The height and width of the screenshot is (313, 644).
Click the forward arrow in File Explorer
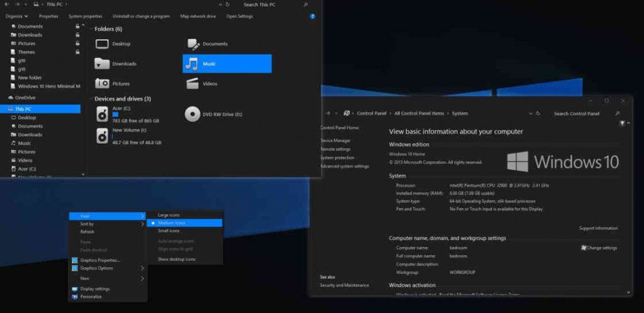click(x=17, y=4)
